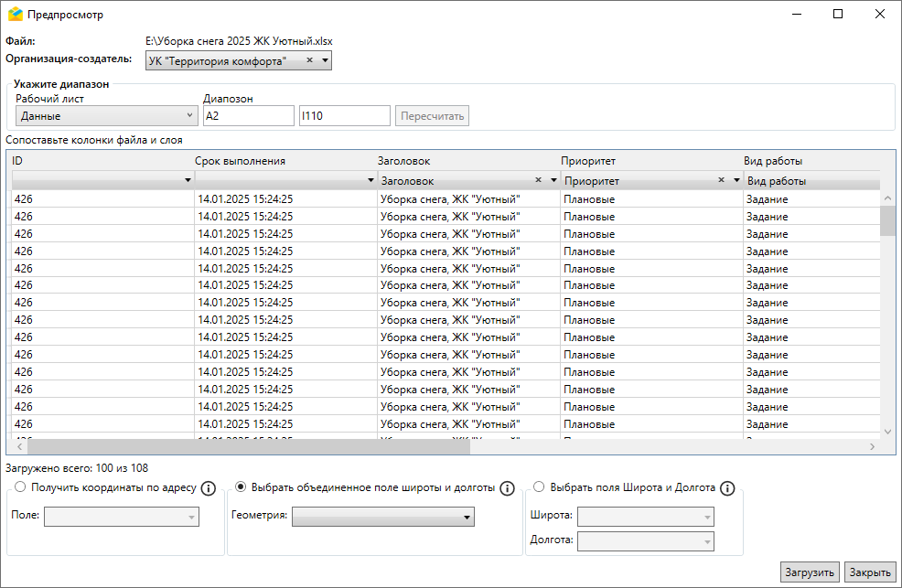
Task: Open 'Срок выполнения' column mapping dropdown
Action: point(285,181)
